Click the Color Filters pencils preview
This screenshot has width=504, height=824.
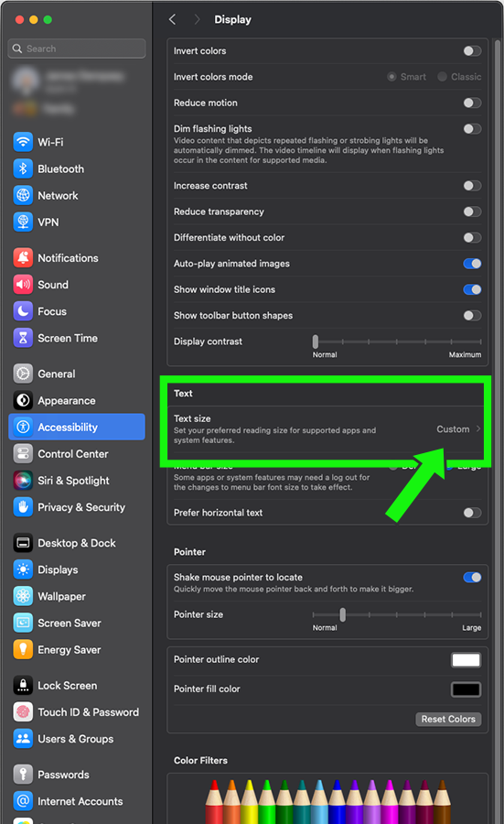pos(327,801)
